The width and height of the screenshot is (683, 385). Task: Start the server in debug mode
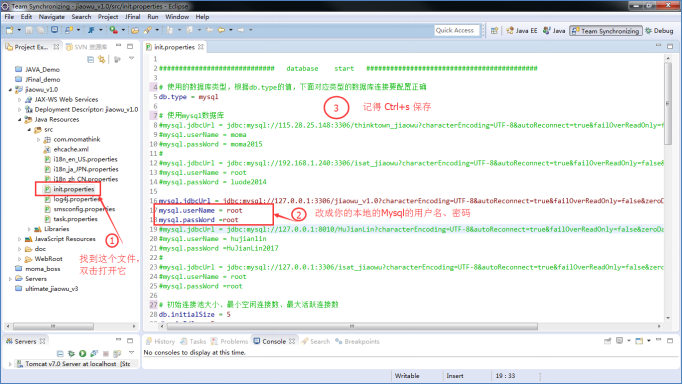click(71, 353)
